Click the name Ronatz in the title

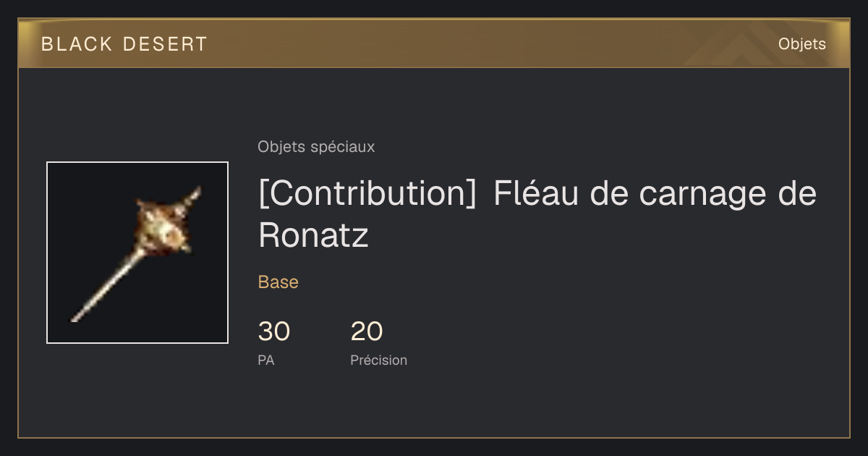pyautogui.click(x=313, y=235)
